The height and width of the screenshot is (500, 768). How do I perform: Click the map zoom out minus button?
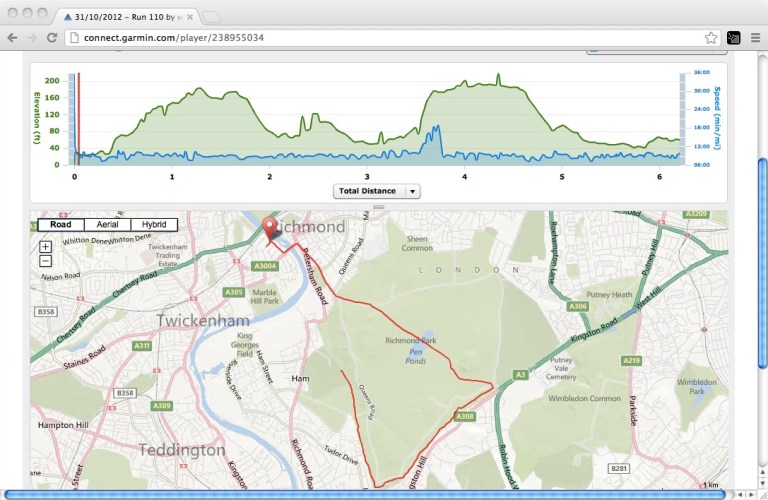pyautogui.click(x=45, y=261)
